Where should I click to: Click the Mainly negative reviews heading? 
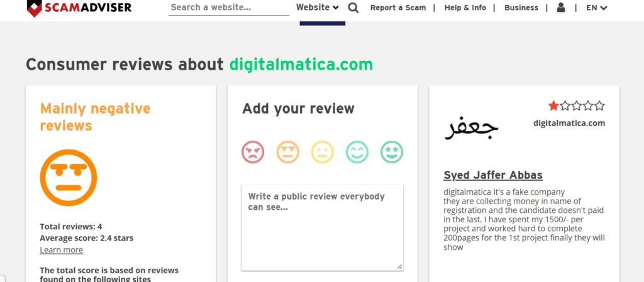point(96,117)
